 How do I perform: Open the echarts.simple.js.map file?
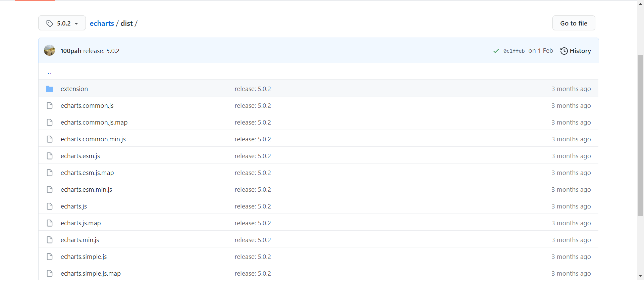(91, 274)
